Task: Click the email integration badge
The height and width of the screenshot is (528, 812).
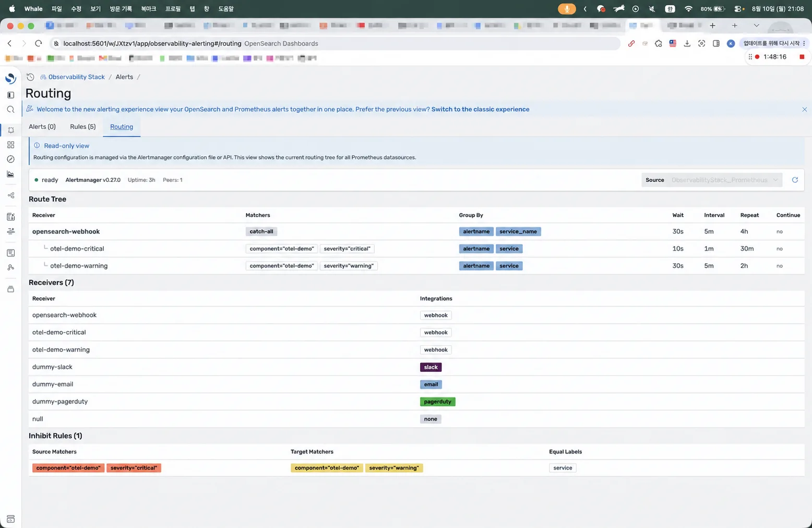Action: point(431,384)
